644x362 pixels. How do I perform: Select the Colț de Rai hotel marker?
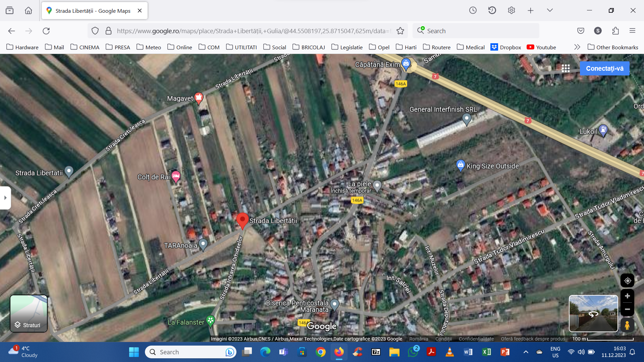pyautogui.click(x=176, y=176)
